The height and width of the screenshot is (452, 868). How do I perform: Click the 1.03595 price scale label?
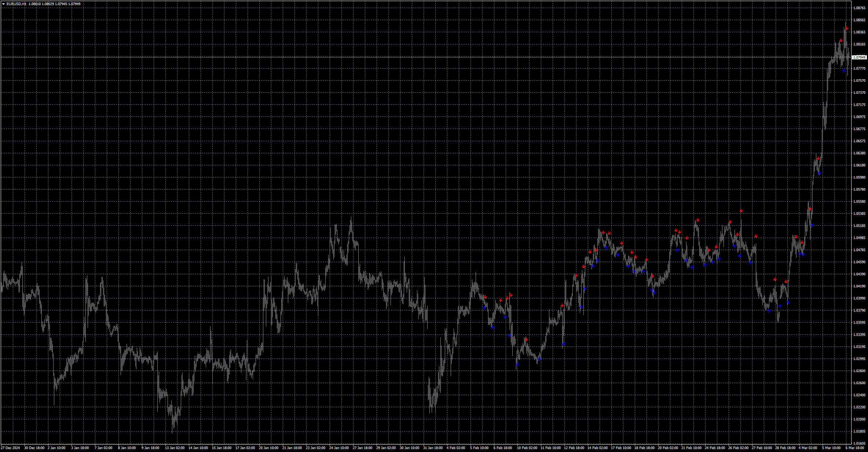(x=859, y=323)
